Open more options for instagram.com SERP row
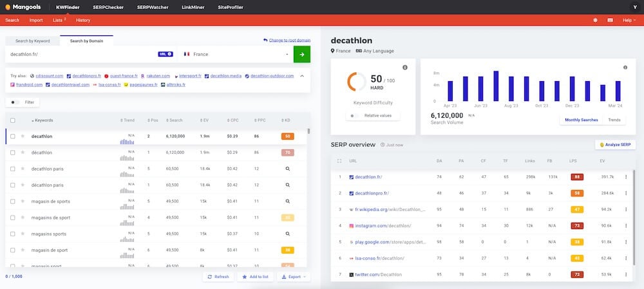The height and width of the screenshot is (289, 644). (x=626, y=226)
